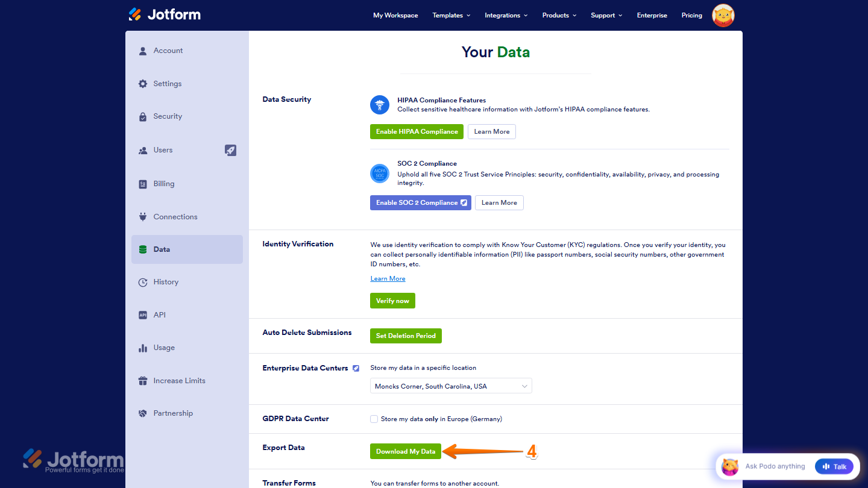Click the Account person icon in sidebar
The width and height of the screenshot is (868, 488).
tap(143, 51)
